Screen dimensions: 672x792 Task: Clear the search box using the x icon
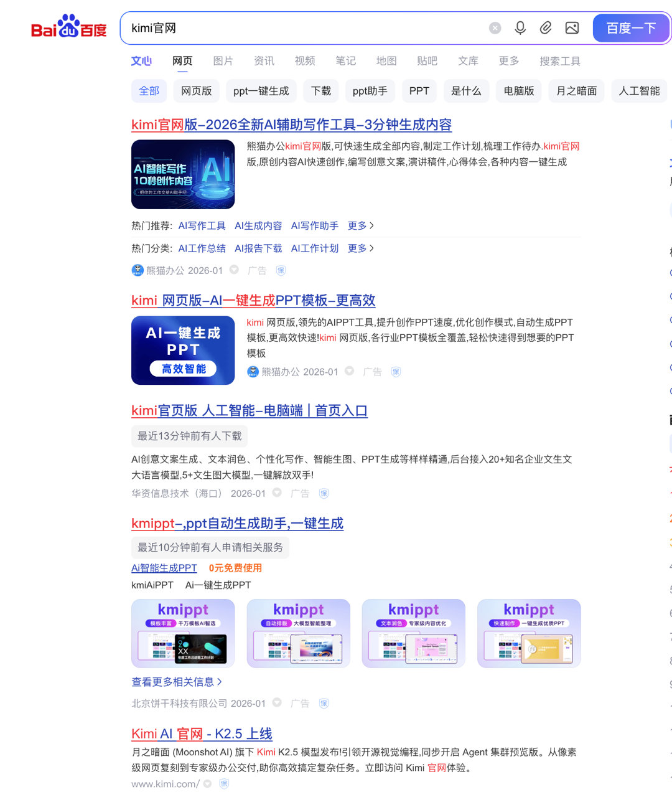[x=495, y=27]
